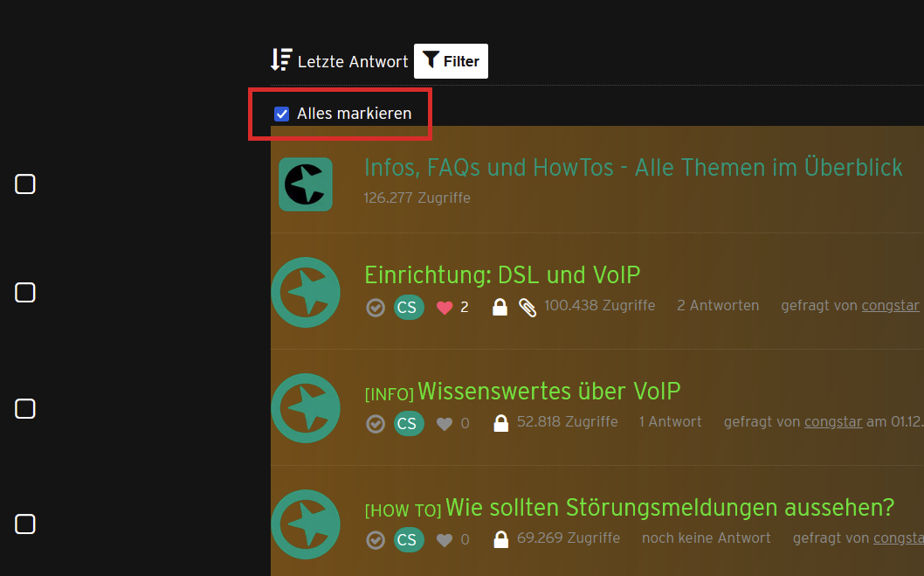Click the red heart icon with 2 likes

point(445,307)
